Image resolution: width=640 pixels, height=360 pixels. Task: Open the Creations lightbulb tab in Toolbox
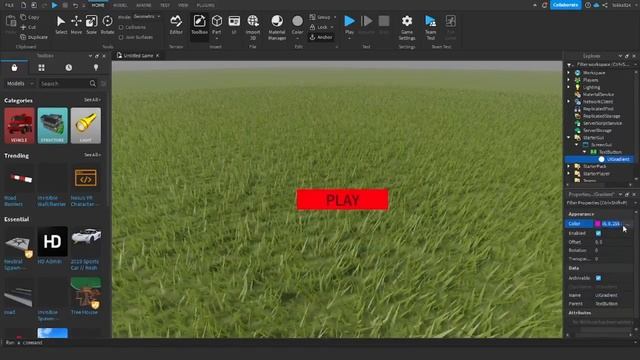click(96, 68)
